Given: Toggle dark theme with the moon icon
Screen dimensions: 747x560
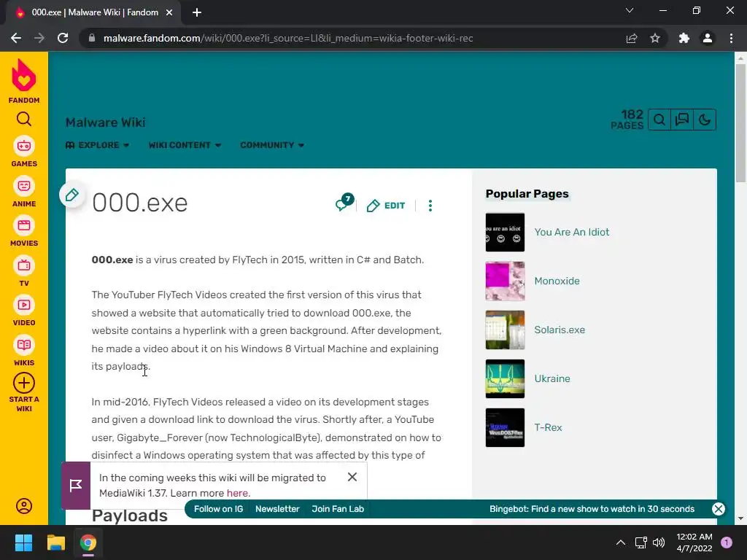Looking at the screenshot, I should 705,120.
